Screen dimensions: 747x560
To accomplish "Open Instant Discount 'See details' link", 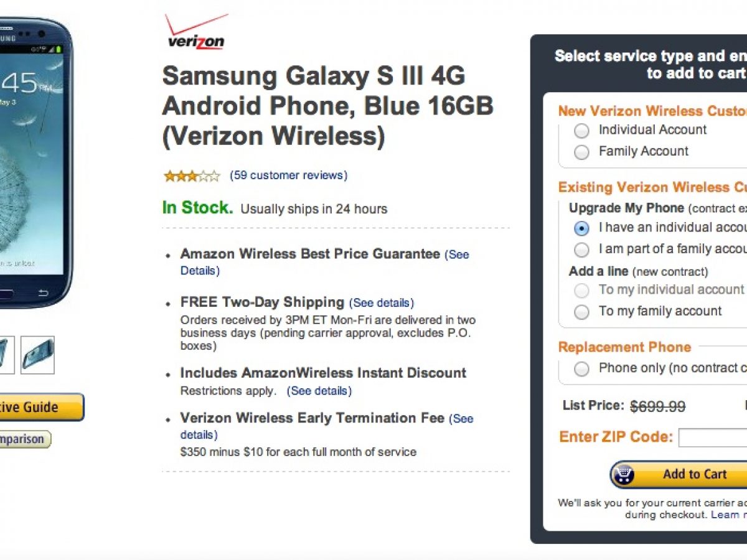I will coord(319,391).
